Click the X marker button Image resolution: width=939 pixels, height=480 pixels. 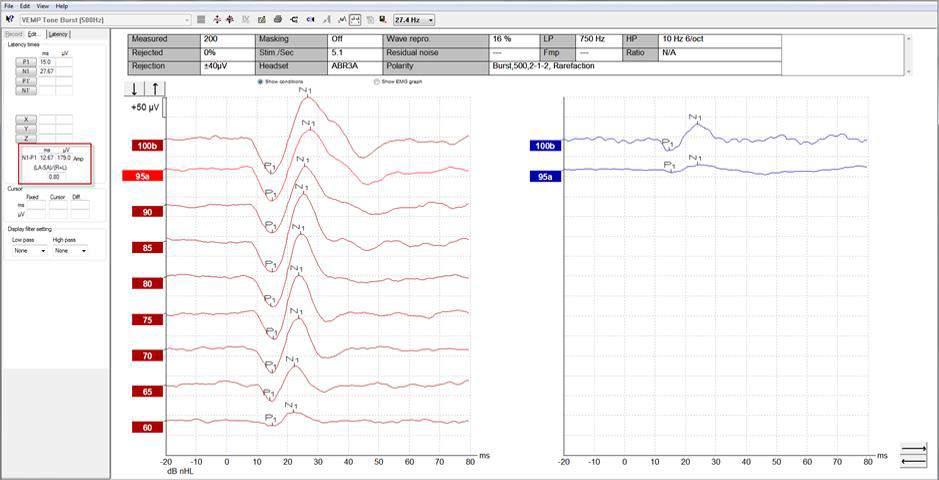26,119
